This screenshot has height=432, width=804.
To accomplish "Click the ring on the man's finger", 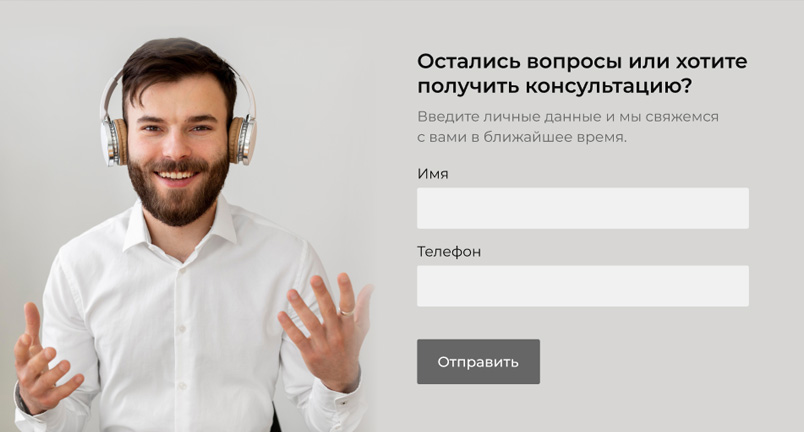I will (347, 312).
